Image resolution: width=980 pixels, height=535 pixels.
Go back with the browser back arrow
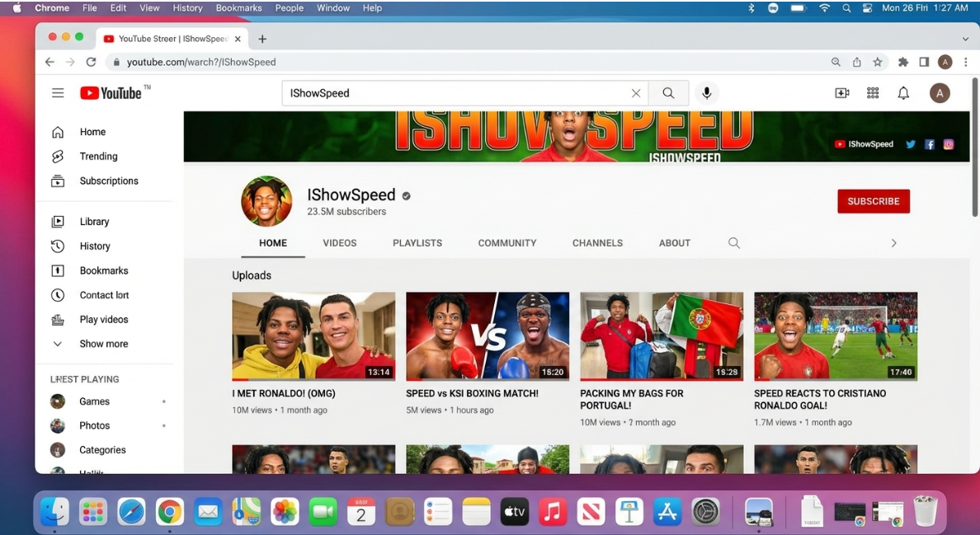coord(49,62)
